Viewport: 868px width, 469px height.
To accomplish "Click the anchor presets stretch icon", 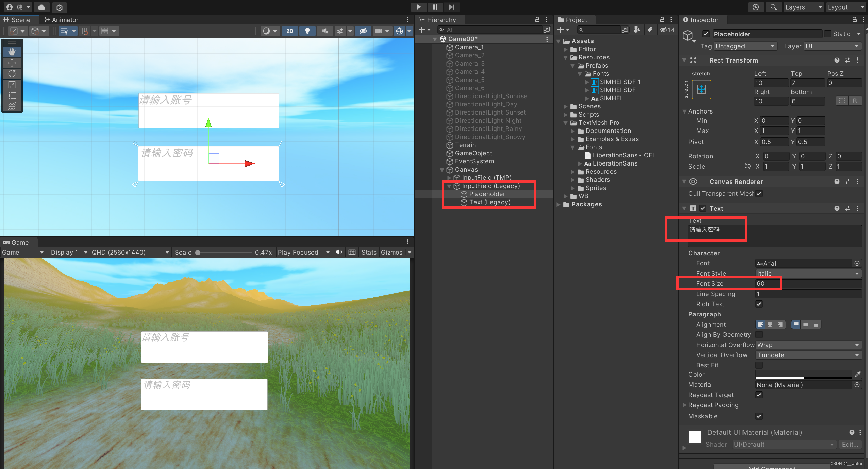I will click(701, 89).
